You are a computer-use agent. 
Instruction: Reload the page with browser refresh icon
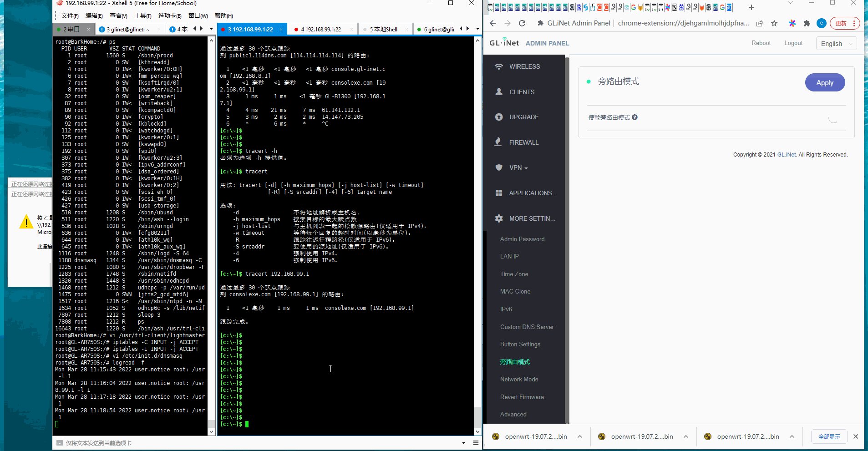[522, 23]
